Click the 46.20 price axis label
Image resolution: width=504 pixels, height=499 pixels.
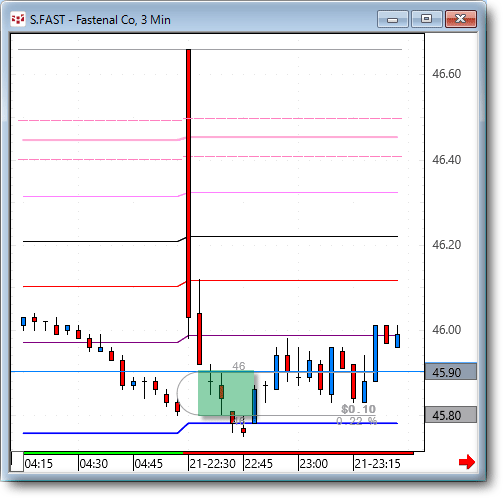click(x=447, y=245)
